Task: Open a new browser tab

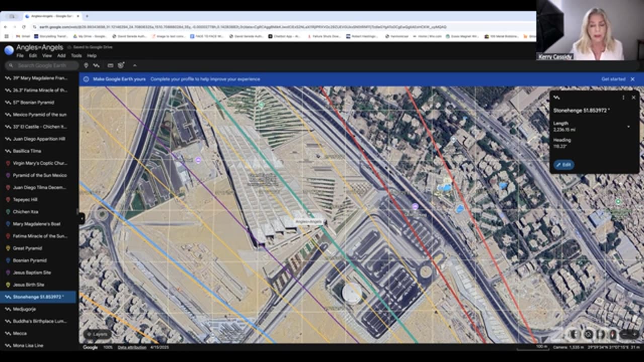Action: click(87, 16)
